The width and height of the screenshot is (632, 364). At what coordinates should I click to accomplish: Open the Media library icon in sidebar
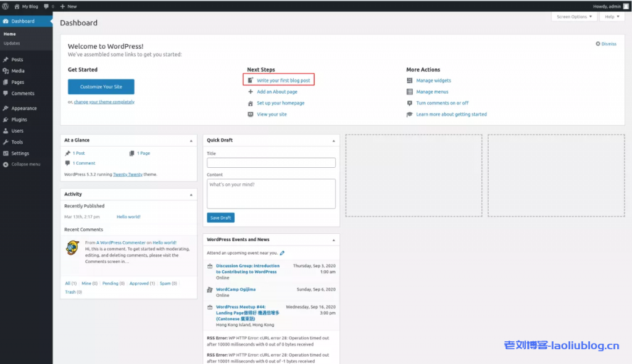[x=6, y=71]
